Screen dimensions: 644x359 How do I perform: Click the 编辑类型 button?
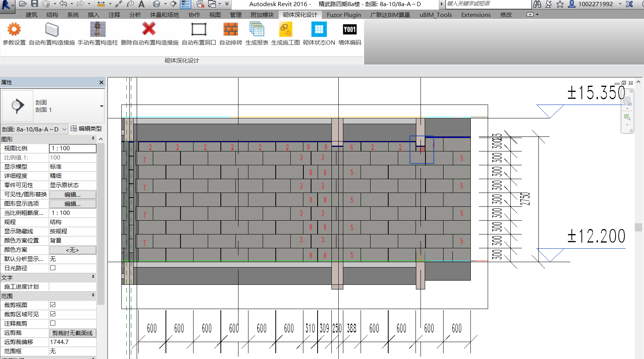coord(86,129)
